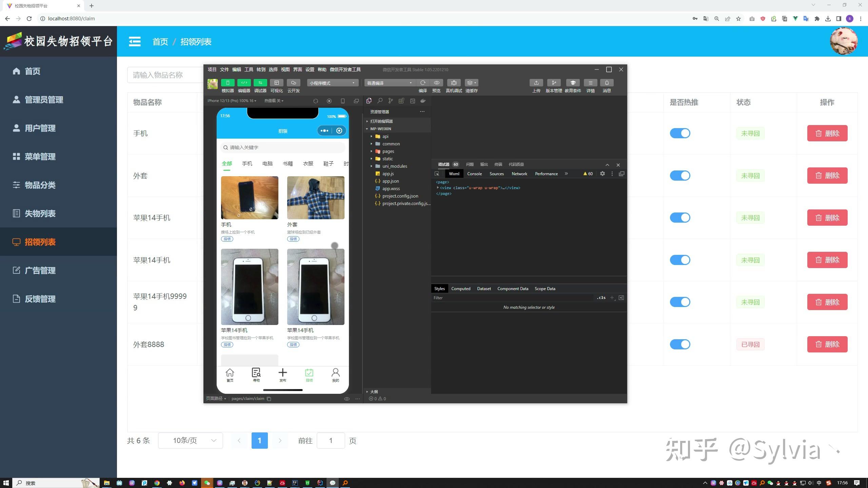Click the 真机调试 bug icon
868x488 pixels.
pos(454,83)
